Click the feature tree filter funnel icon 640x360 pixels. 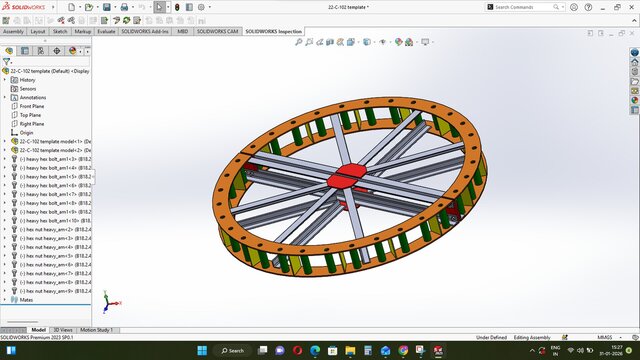pyautogui.click(x=7, y=62)
